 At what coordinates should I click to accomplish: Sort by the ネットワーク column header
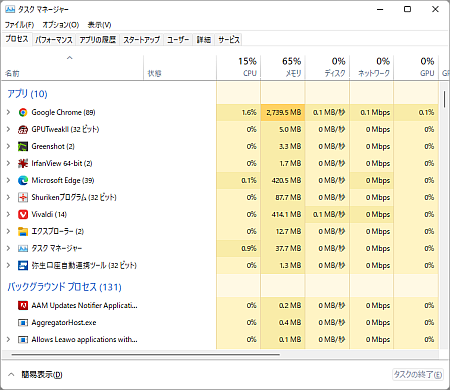(x=372, y=68)
